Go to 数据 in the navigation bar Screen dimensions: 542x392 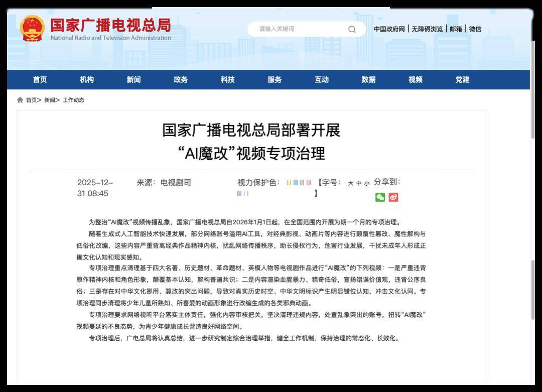pyautogui.click(x=368, y=80)
